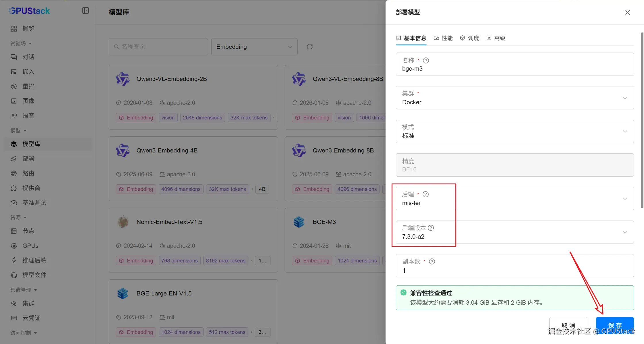The width and height of the screenshot is (644, 344).
Task: Collapse the 资源 sidebar group
Action: [18, 217]
